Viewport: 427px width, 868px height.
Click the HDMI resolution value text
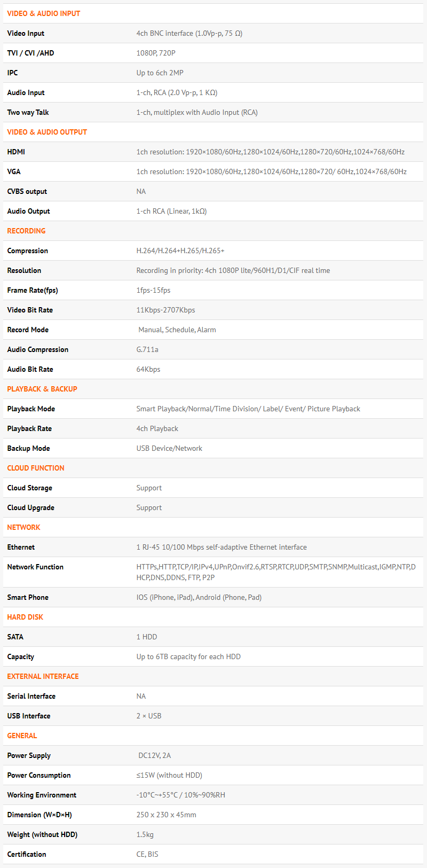[x=270, y=152]
